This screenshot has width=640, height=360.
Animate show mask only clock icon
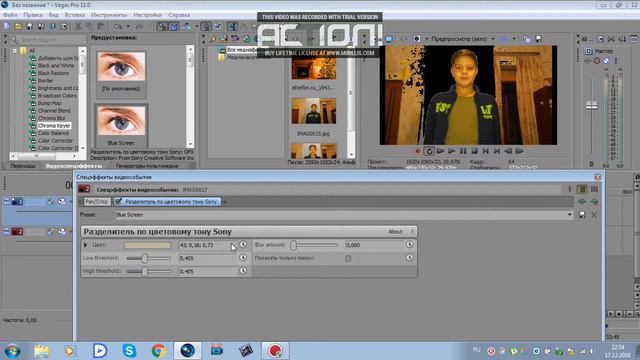tap(410, 258)
